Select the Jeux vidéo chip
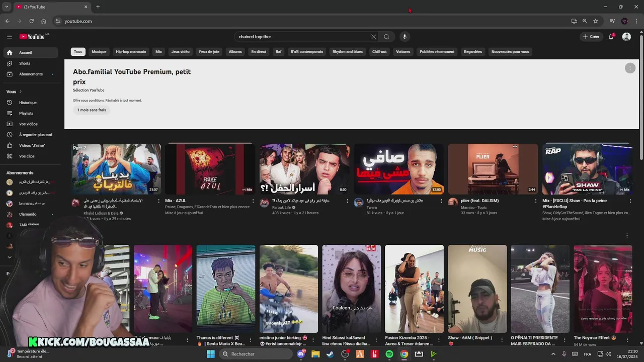This screenshot has width=644, height=362. 181,52
